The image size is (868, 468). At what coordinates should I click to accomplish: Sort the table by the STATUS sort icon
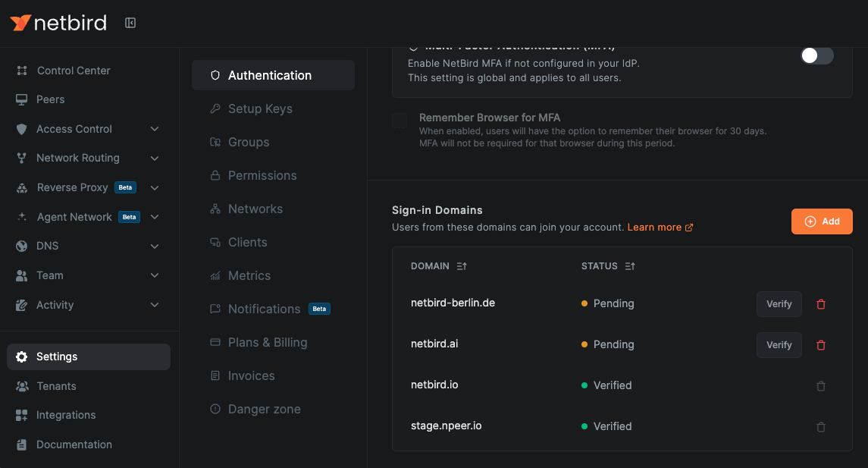tap(630, 266)
